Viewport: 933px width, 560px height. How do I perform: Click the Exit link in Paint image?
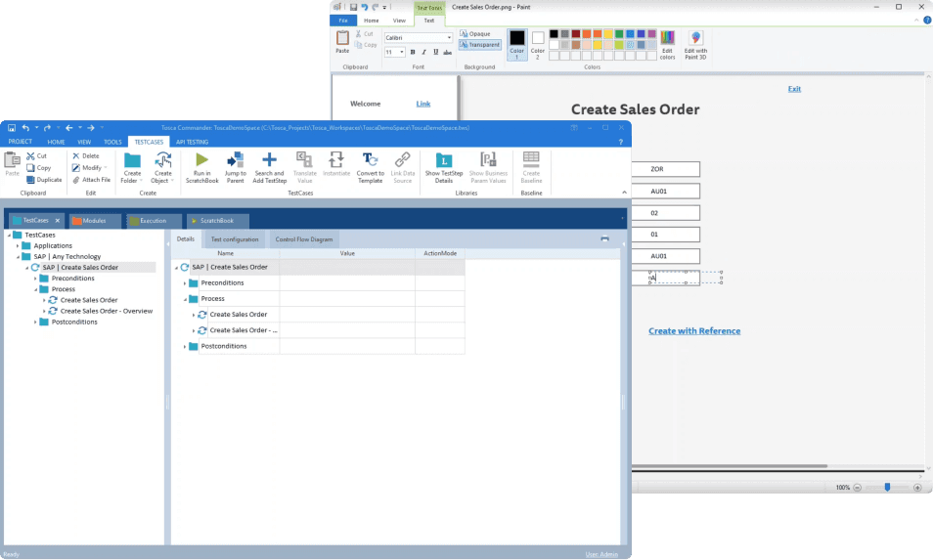[794, 89]
